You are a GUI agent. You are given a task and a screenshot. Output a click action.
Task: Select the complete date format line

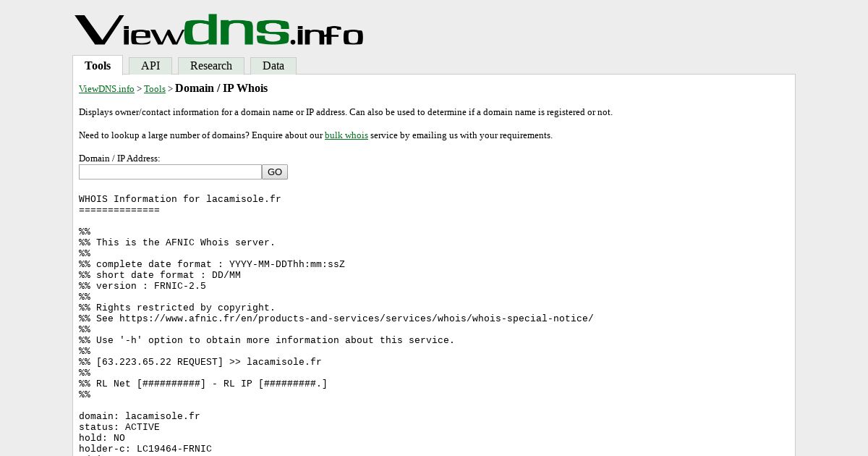212,264
